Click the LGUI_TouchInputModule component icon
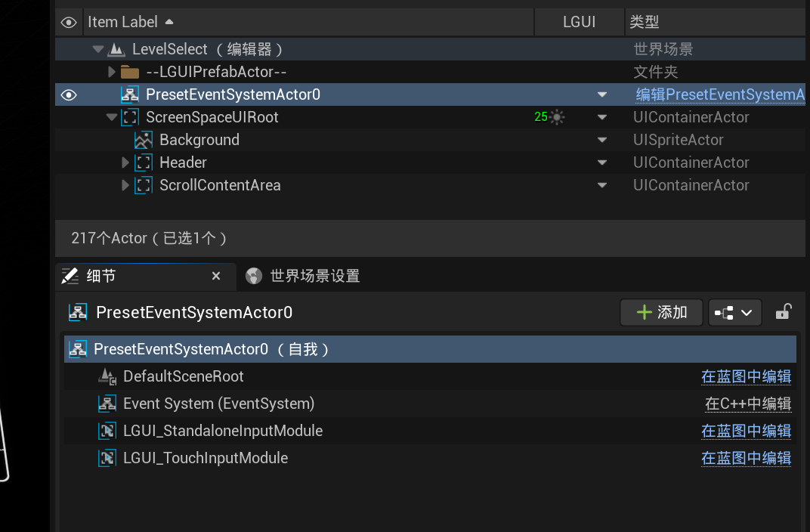 pos(107,458)
